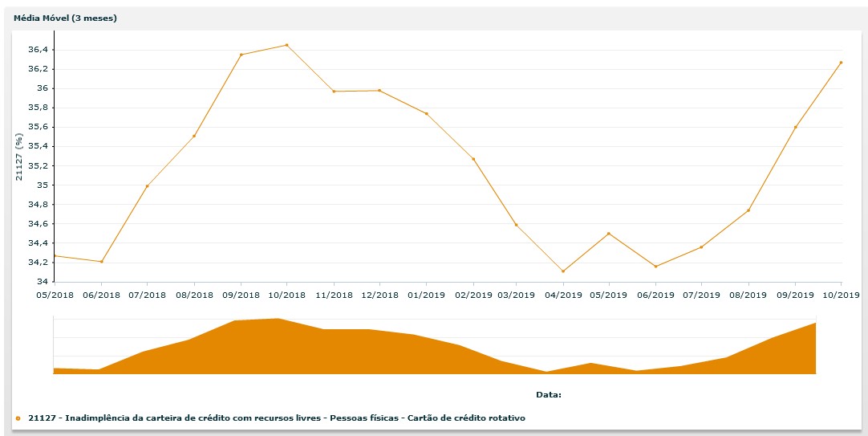Click the orange navigator area chart below
Image resolution: width=868 pixels, height=436 pixels.
(x=433, y=353)
